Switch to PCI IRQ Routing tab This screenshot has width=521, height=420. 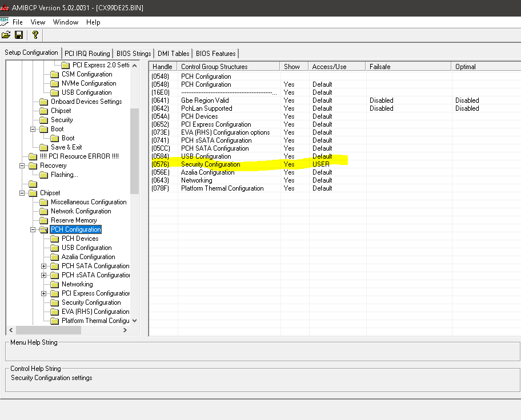click(87, 54)
